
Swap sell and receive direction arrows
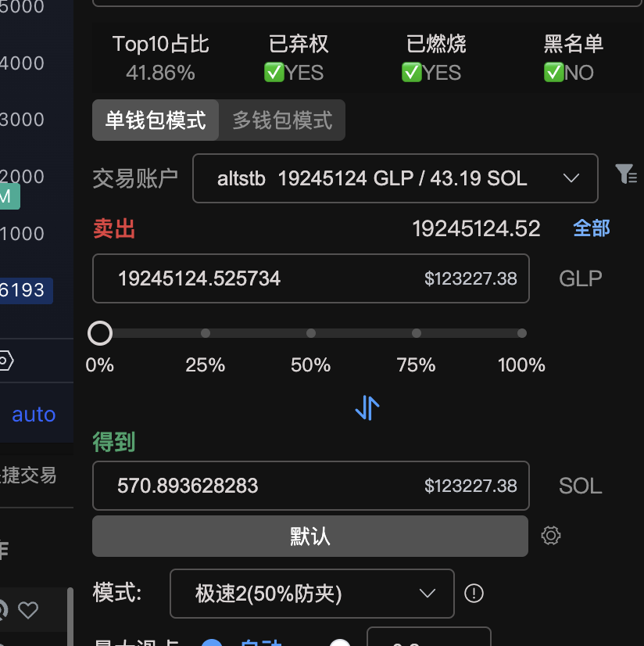(367, 408)
